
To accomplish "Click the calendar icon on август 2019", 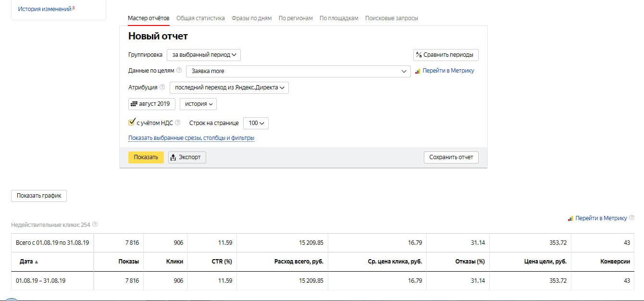I will pyautogui.click(x=134, y=104).
